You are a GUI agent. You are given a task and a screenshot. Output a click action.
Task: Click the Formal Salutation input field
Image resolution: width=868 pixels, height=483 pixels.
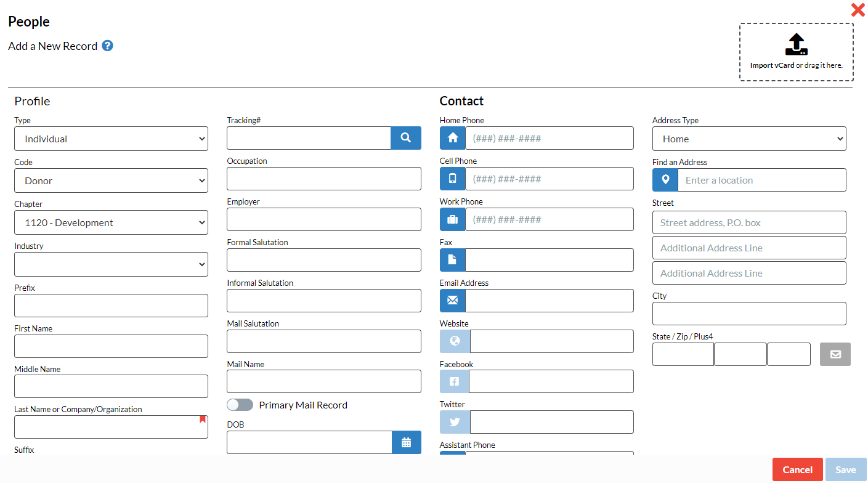pyautogui.click(x=324, y=260)
